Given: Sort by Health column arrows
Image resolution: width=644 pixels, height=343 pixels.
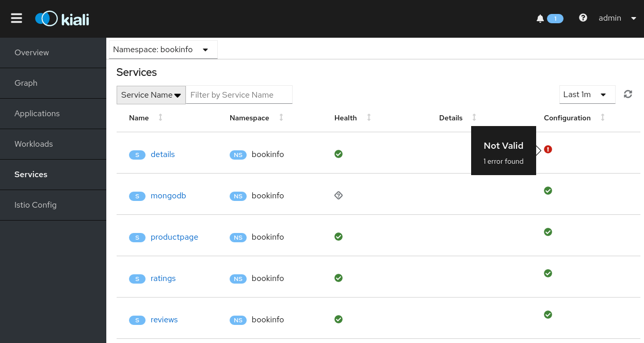Looking at the screenshot, I should click(x=369, y=118).
